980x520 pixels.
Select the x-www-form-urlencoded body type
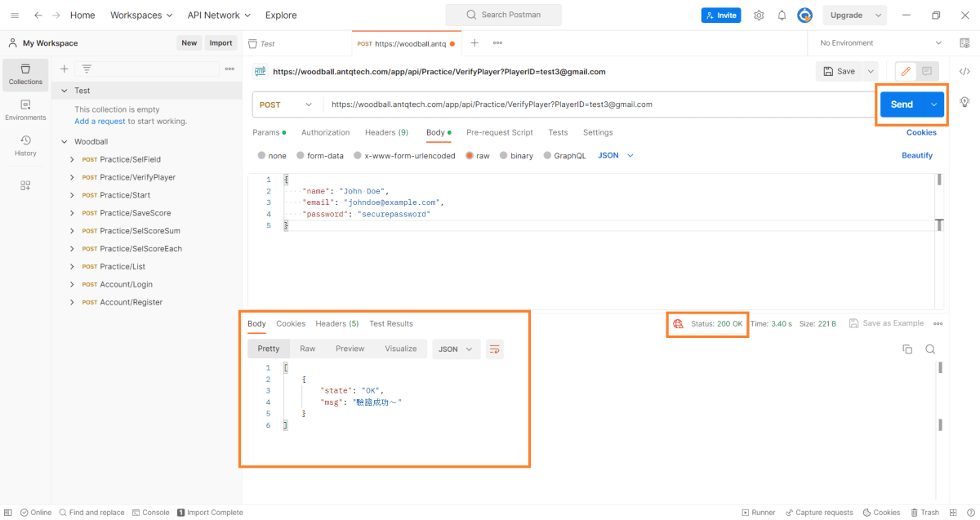point(358,155)
